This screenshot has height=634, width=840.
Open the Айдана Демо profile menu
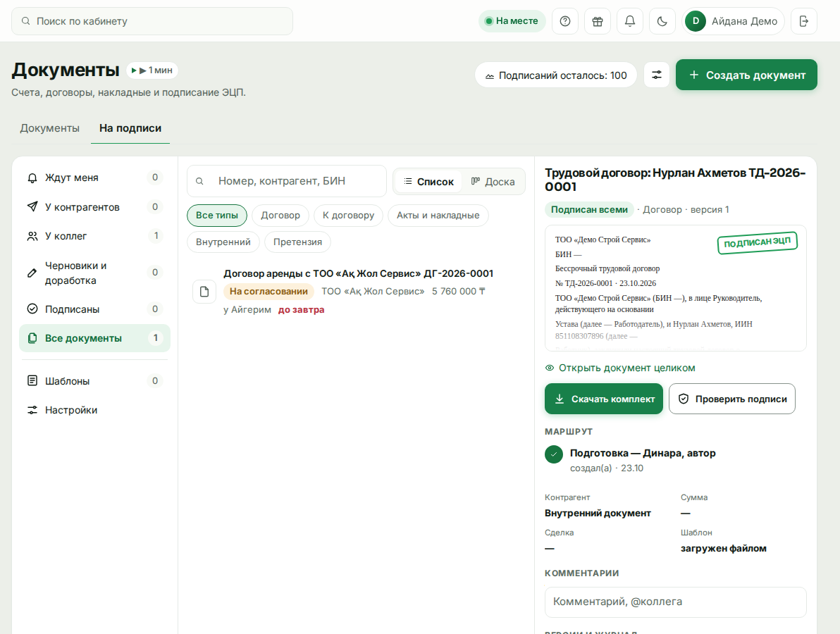[733, 21]
